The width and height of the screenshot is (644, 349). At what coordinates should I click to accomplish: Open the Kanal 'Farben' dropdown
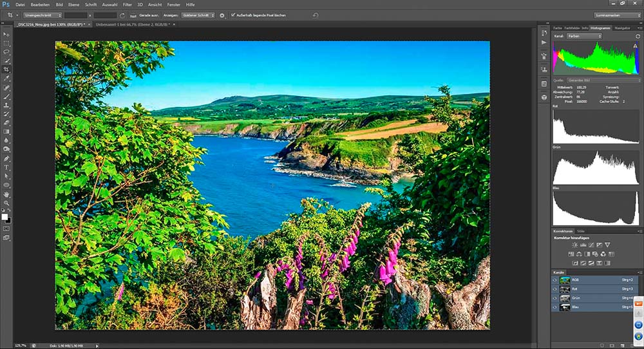point(585,36)
